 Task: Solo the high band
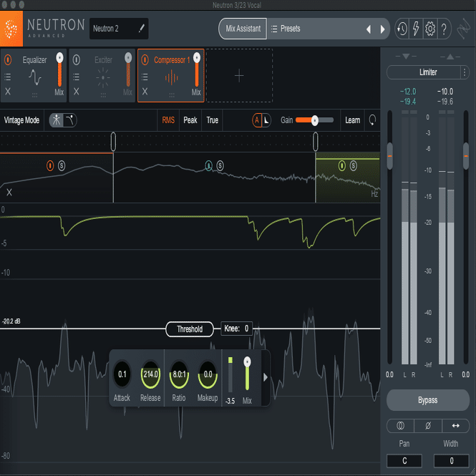[354, 166]
